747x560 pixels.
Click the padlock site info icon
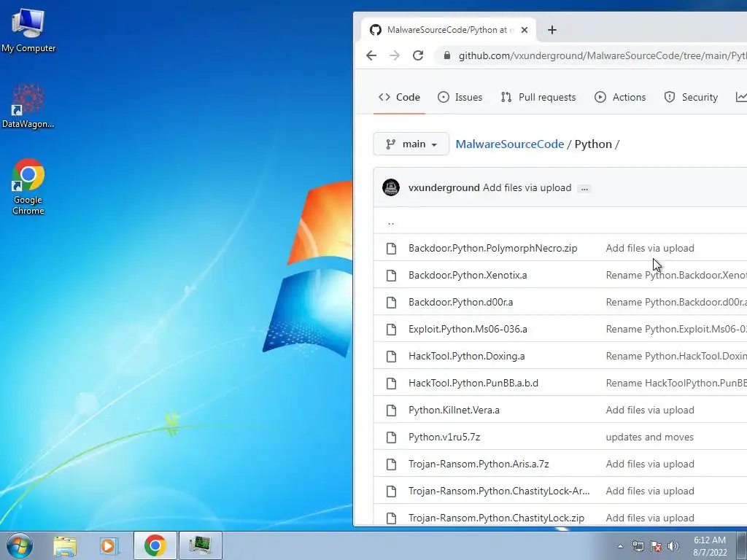tap(447, 55)
